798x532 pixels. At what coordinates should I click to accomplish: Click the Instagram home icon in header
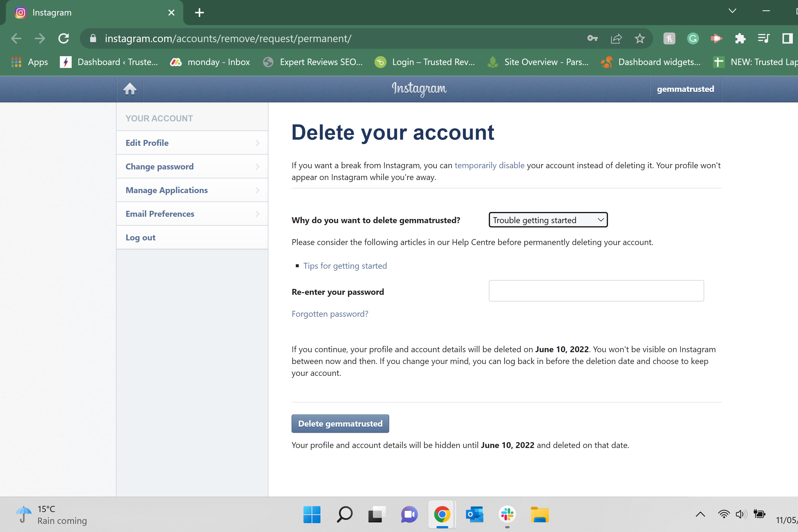(x=130, y=89)
